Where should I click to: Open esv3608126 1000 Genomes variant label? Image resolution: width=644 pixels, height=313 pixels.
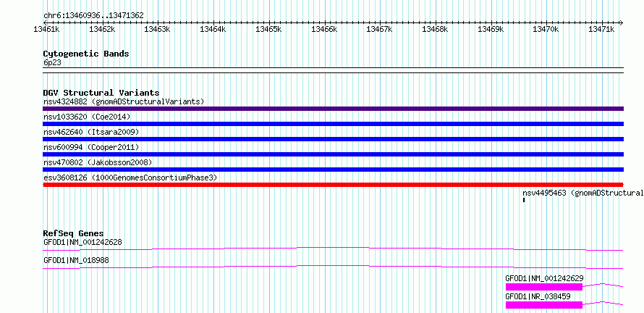click(130, 178)
